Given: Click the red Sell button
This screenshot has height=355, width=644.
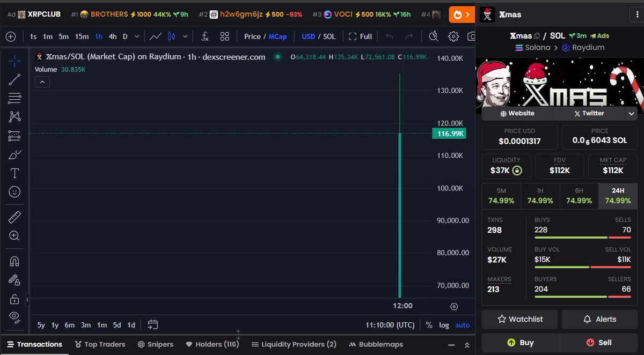Looking at the screenshot, I should [599, 343].
